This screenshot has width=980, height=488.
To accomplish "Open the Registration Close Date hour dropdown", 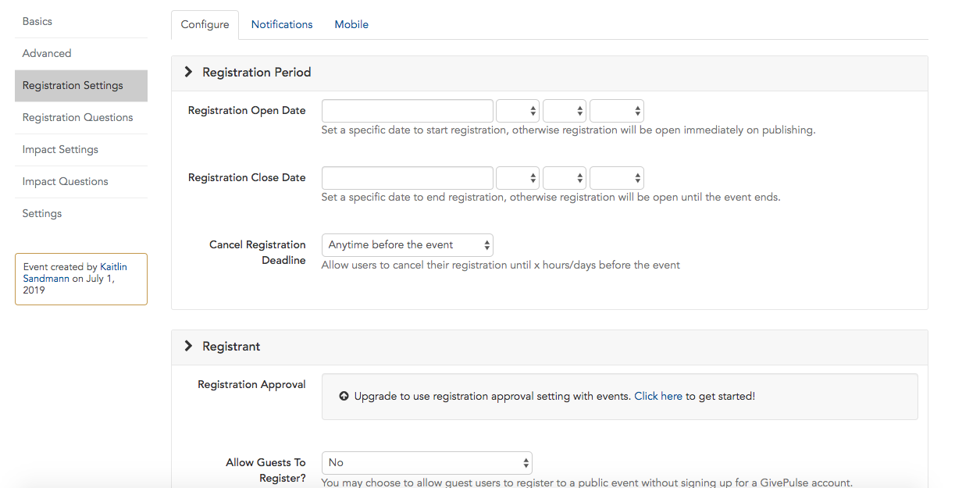I will 518,178.
